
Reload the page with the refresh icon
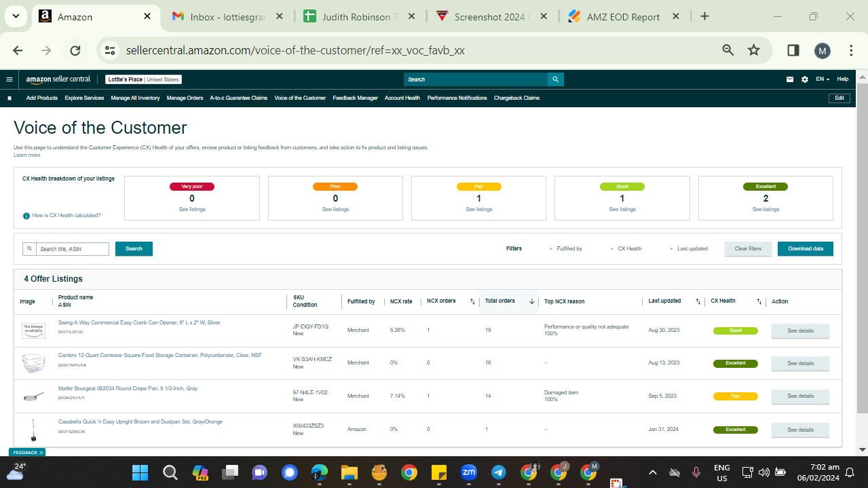point(75,50)
